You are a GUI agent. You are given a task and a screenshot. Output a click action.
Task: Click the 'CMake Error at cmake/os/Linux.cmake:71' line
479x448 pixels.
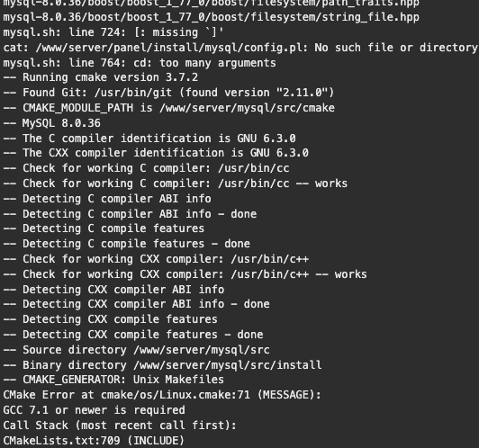click(162, 395)
